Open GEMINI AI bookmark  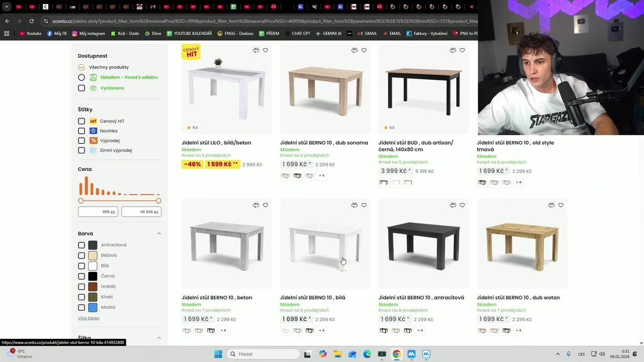point(329,33)
